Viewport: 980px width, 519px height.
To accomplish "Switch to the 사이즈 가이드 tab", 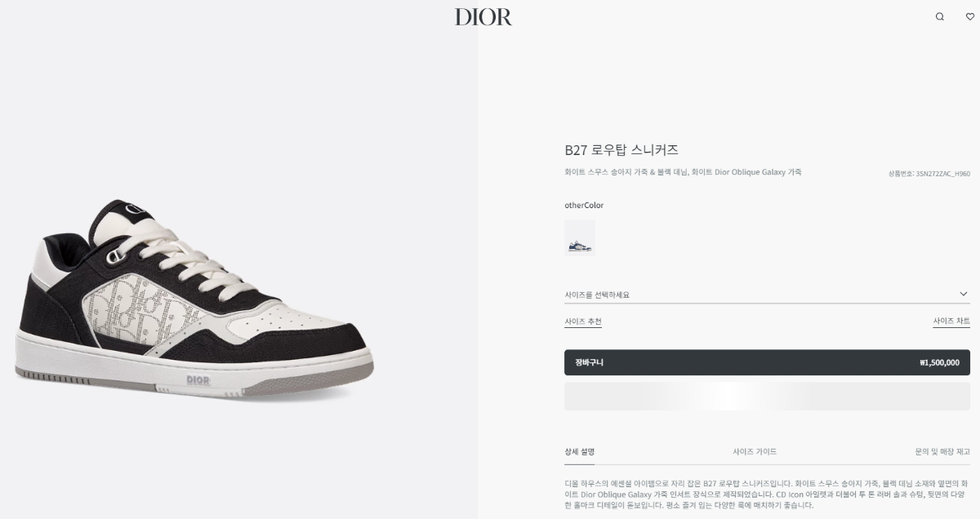I will tap(755, 451).
